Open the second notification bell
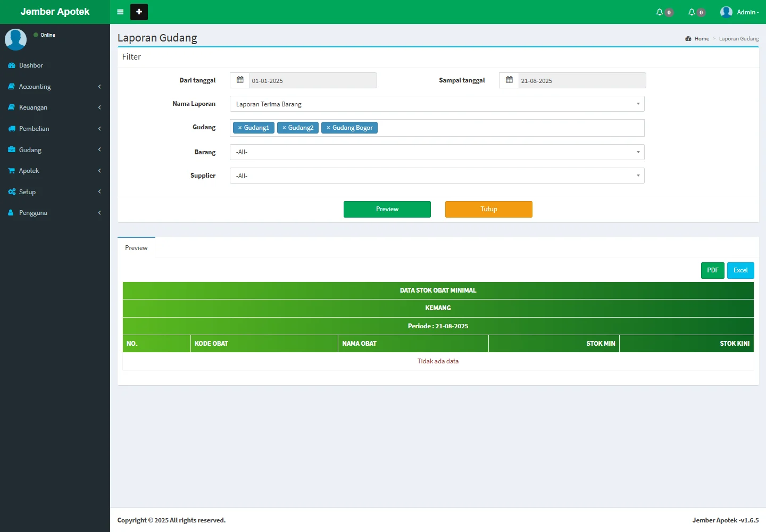Viewport: 766px width, 532px height. pyautogui.click(x=692, y=12)
